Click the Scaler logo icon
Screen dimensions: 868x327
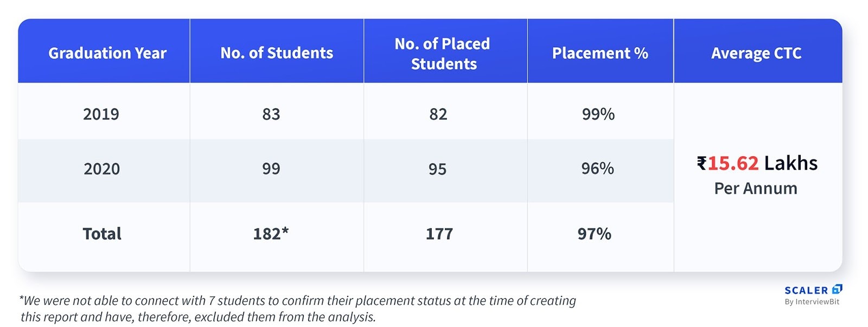(837, 290)
